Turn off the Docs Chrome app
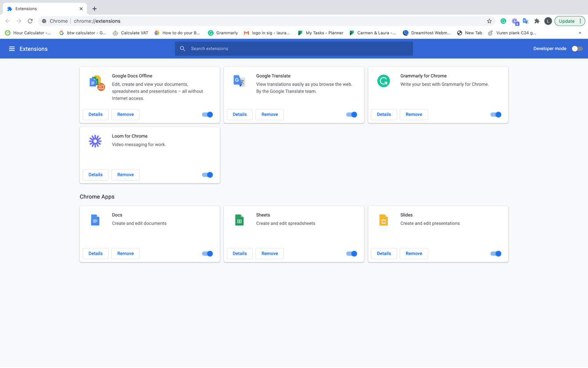The width and height of the screenshot is (588, 368). pyautogui.click(x=208, y=254)
